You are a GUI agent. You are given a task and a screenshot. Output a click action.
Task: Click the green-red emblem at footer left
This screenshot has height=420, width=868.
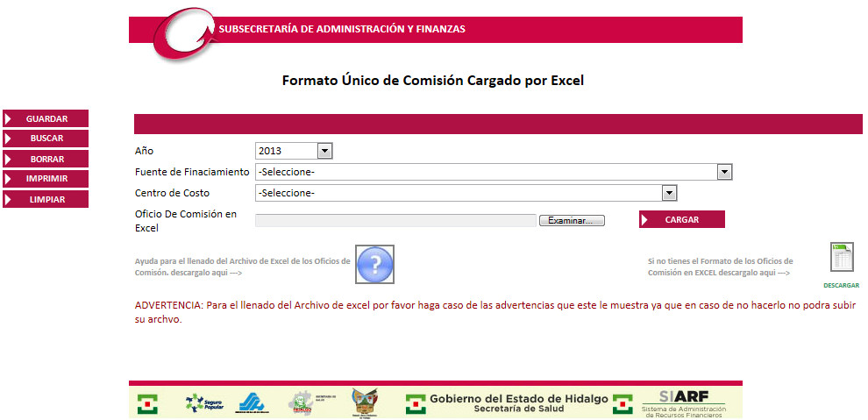click(x=147, y=404)
